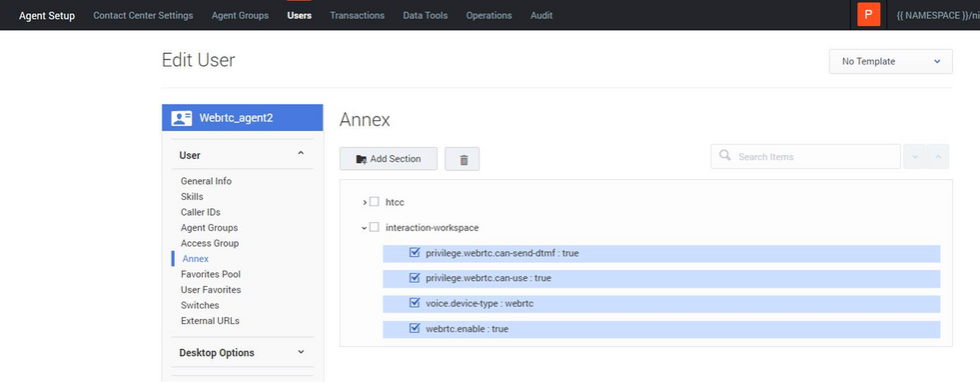Viewport: 980px width, 383px height.
Task: Uncheck the voice.device-type option
Action: tap(414, 303)
